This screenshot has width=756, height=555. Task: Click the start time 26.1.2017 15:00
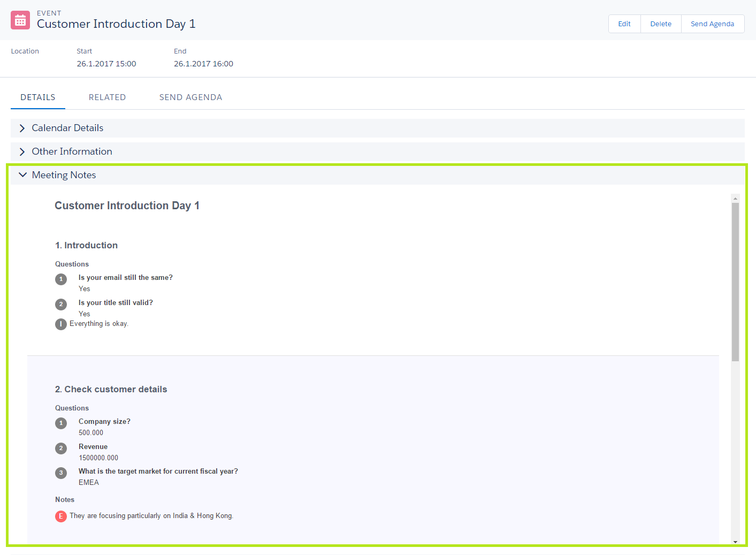pos(106,64)
